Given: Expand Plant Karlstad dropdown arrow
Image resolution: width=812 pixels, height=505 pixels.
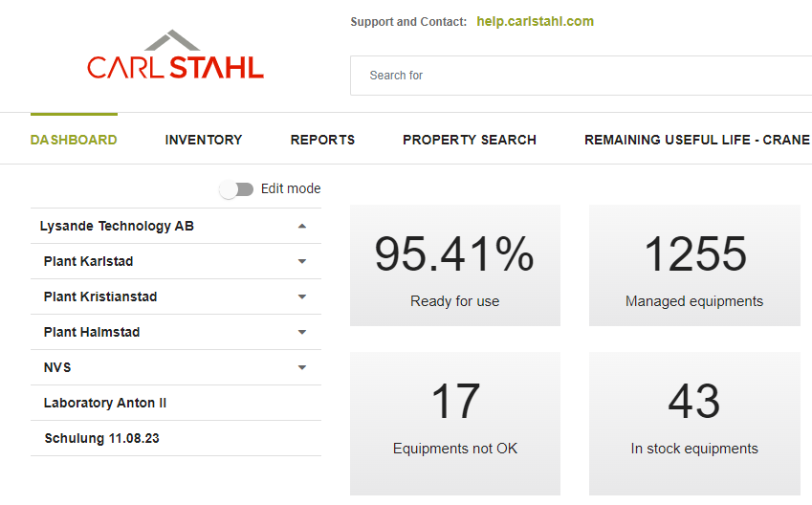Looking at the screenshot, I should coord(302,262).
